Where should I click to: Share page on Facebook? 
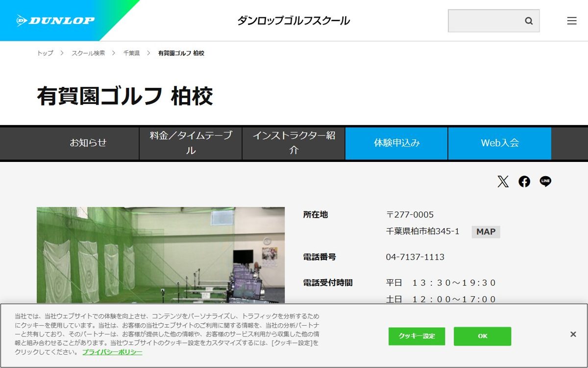[524, 182]
